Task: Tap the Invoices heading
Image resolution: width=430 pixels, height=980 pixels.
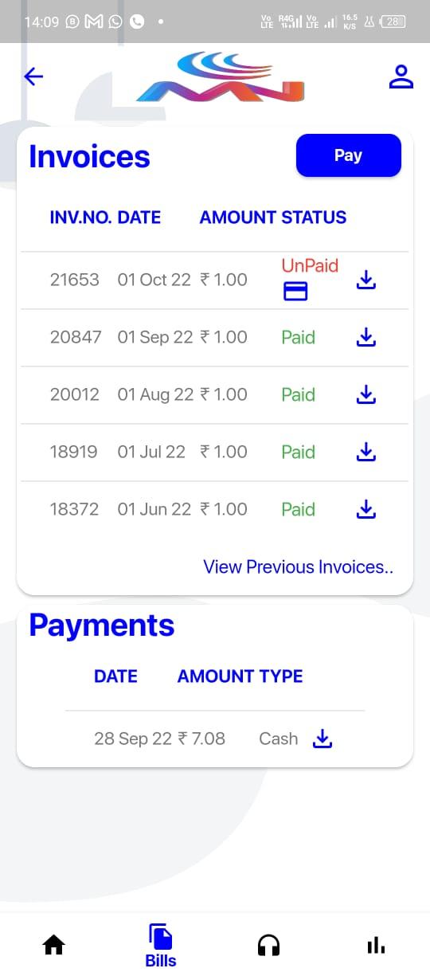Action: click(89, 156)
